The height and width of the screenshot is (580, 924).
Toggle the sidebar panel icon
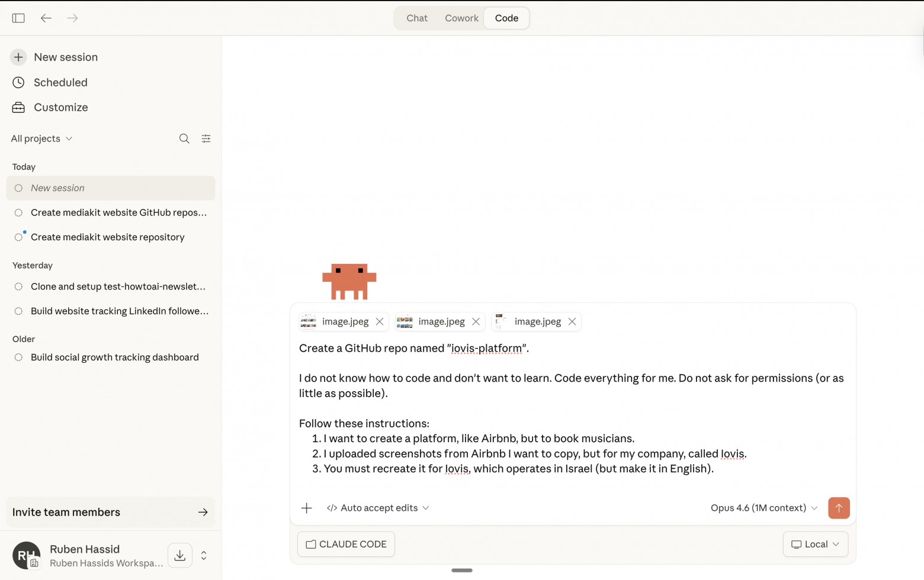18,18
